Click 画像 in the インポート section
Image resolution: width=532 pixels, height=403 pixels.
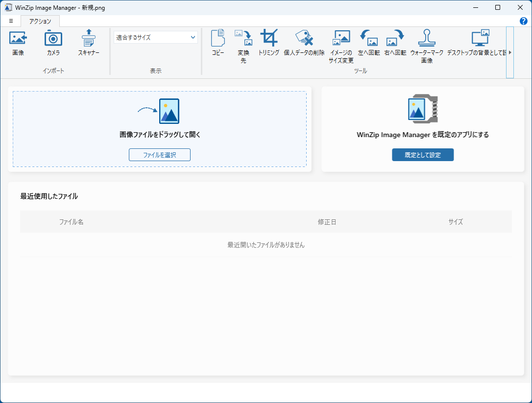click(18, 43)
